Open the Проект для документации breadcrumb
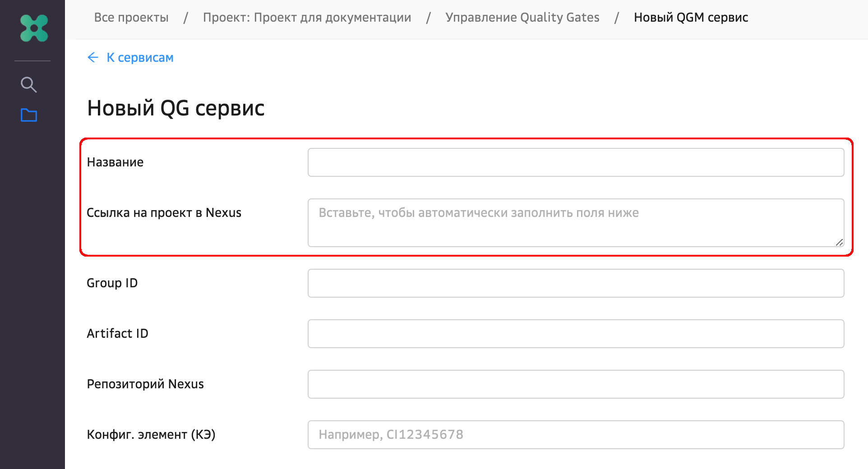 coord(307,18)
